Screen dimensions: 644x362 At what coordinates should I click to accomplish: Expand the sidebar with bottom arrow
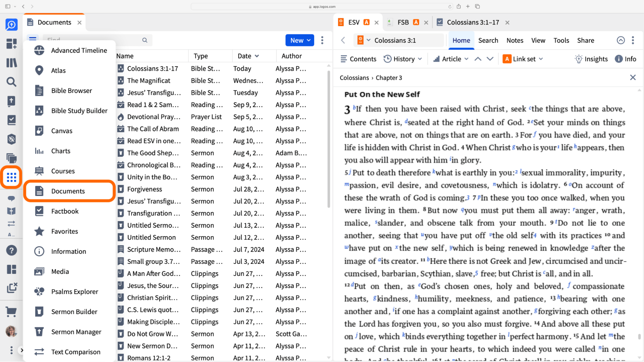click(x=22, y=350)
